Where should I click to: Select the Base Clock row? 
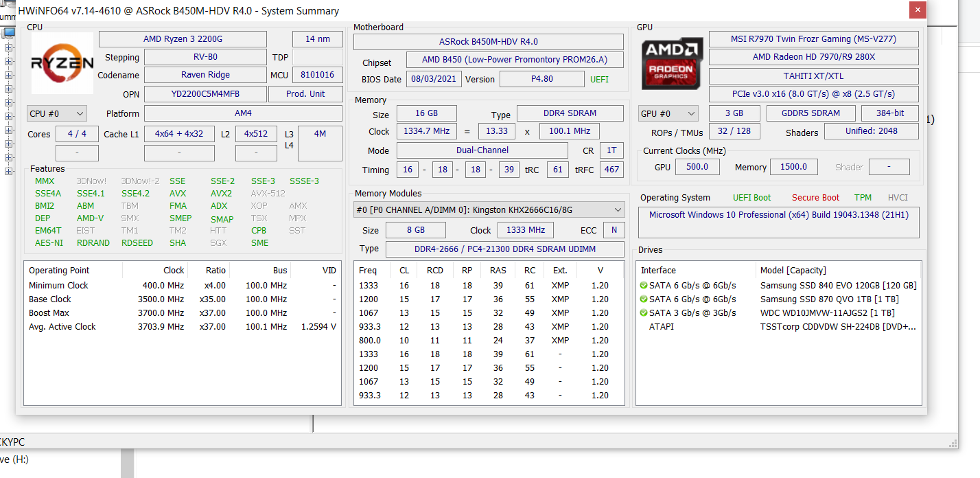[x=183, y=299]
